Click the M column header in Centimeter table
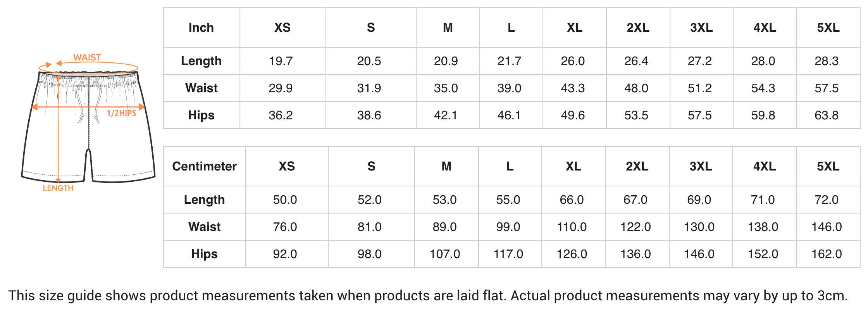This screenshot has height=310, width=868. click(x=446, y=166)
